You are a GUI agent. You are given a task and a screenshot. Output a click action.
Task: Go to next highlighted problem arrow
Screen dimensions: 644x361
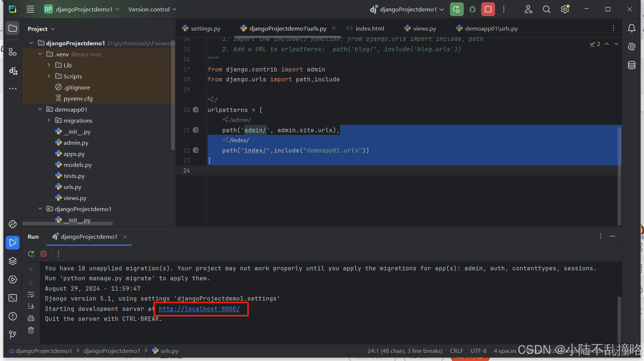pyautogui.click(x=616, y=44)
